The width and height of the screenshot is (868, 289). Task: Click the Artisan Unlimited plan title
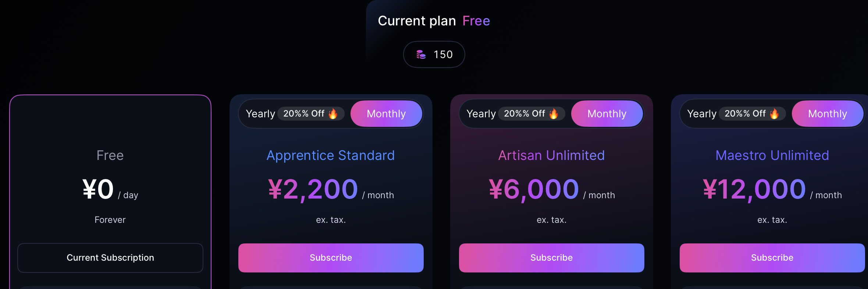552,156
